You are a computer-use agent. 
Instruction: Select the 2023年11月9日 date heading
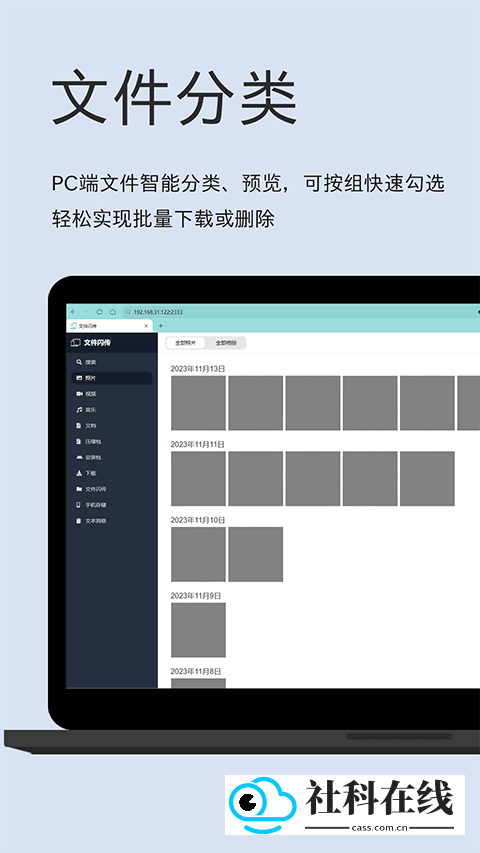tap(196, 596)
